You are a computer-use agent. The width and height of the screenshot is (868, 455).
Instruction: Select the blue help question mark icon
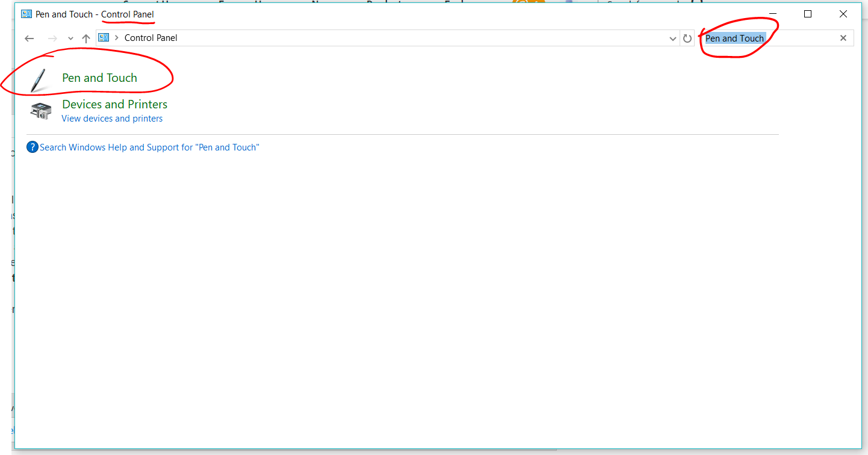[33, 147]
